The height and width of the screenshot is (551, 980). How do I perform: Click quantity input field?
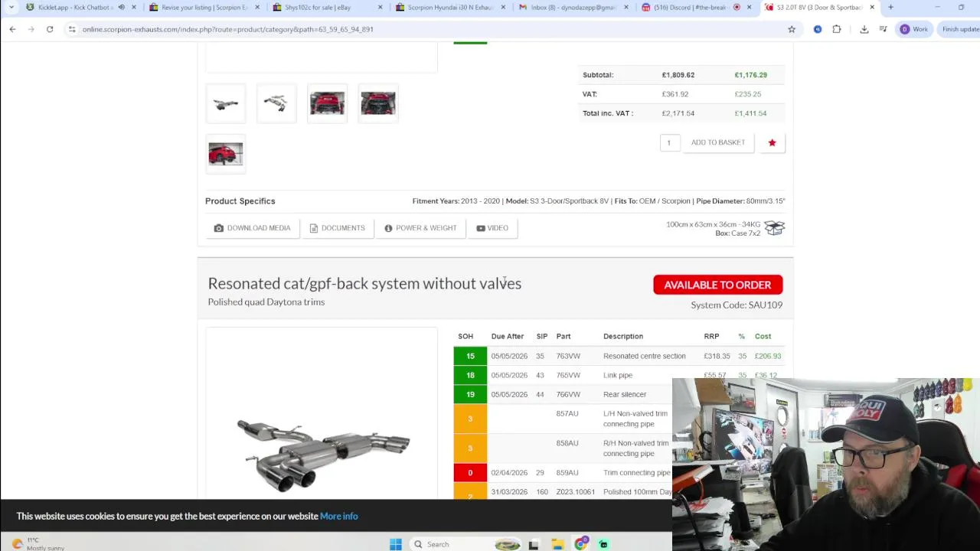669,142
